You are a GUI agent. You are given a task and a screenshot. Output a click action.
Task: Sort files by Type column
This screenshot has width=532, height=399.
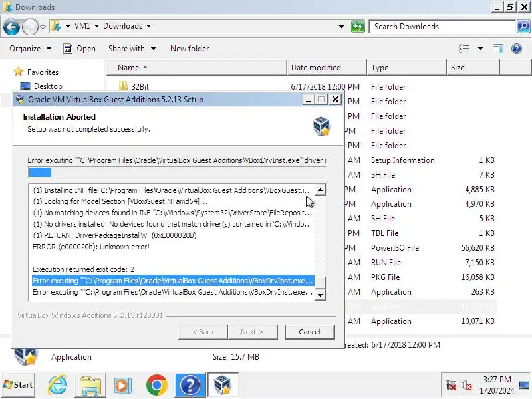pyautogui.click(x=406, y=68)
